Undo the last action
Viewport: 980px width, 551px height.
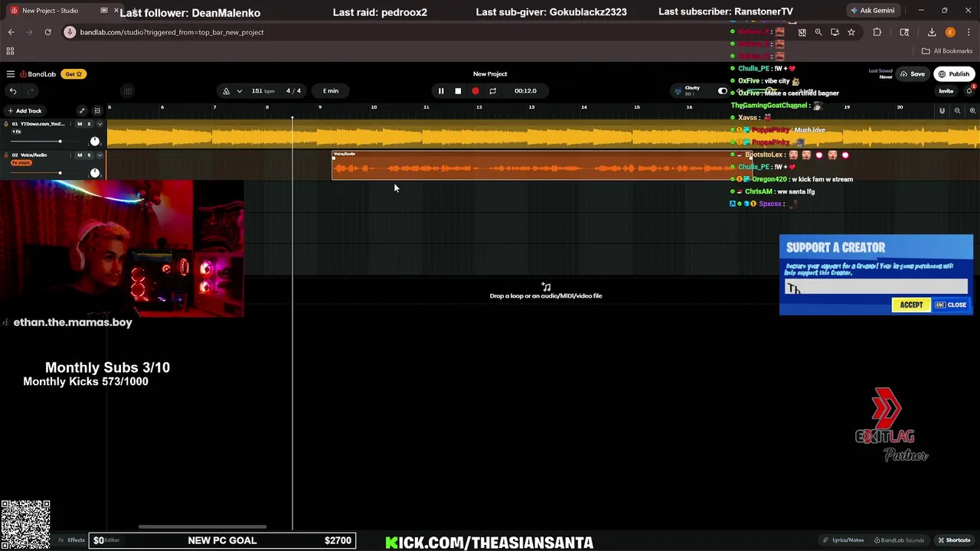13,91
